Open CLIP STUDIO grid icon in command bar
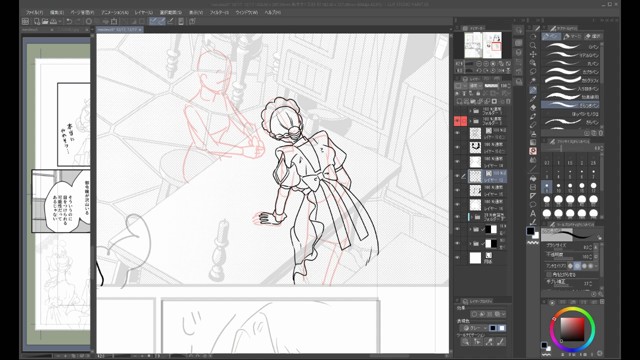The height and width of the screenshot is (360, 640). pyautogui.click(x=25, y=21)
